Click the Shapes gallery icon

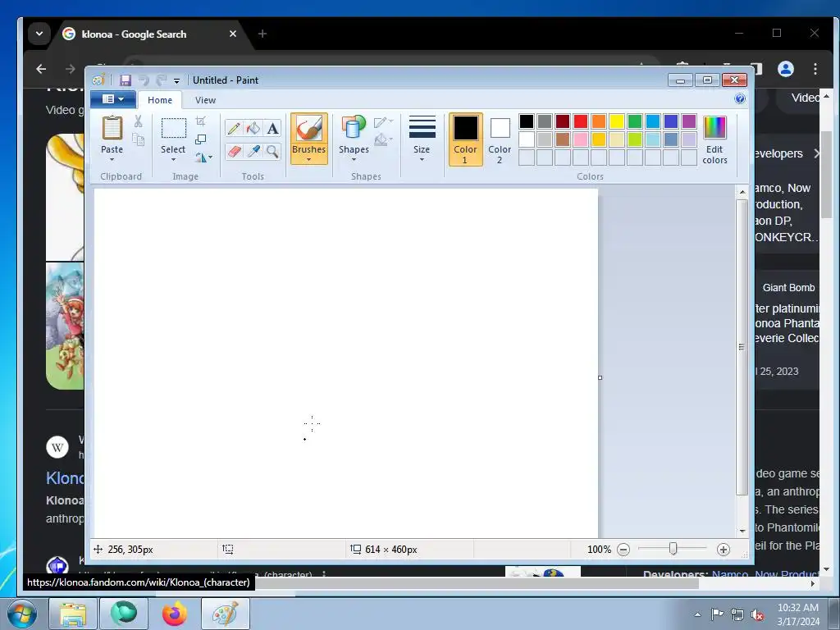pyautogui.click(x=354, y=129)
